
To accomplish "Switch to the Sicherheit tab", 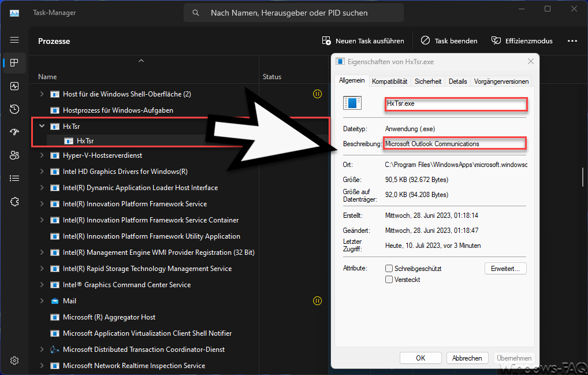I will click(x=428, y=81).
